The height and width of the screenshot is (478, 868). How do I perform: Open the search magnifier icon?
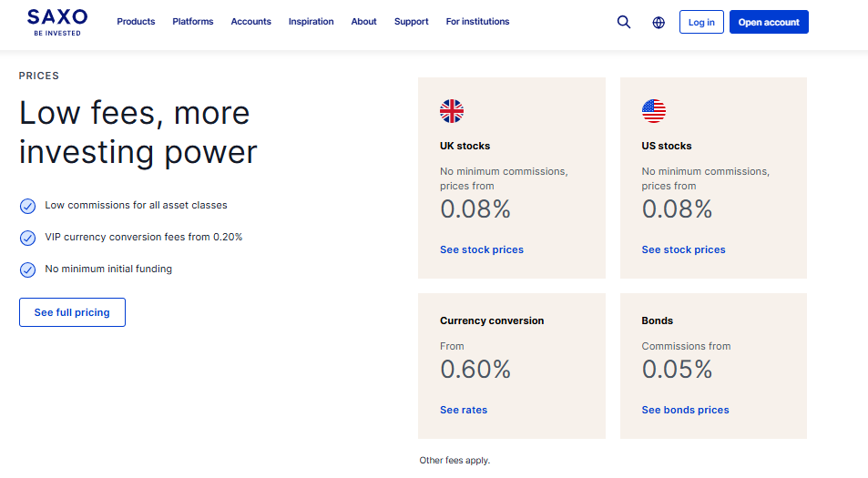pyautogui.click(x=624, y=22)
